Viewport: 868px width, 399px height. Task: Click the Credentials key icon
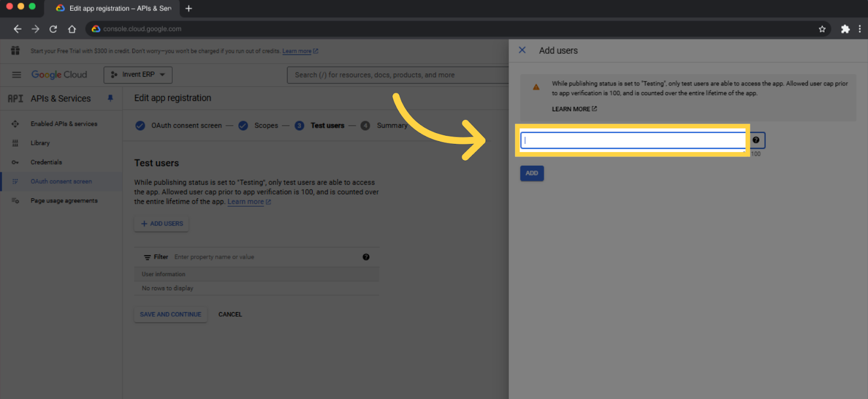pos(15,162)
